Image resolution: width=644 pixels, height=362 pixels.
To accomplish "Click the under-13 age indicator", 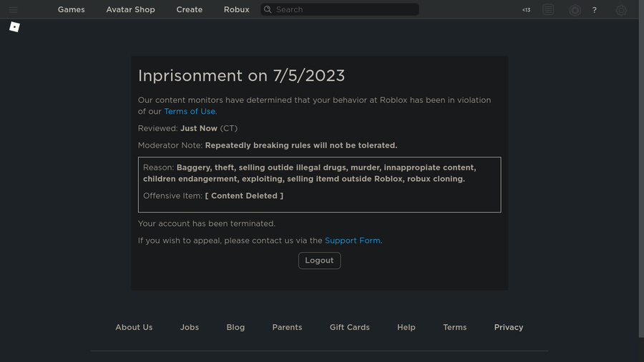I will [x=526, y=10].
